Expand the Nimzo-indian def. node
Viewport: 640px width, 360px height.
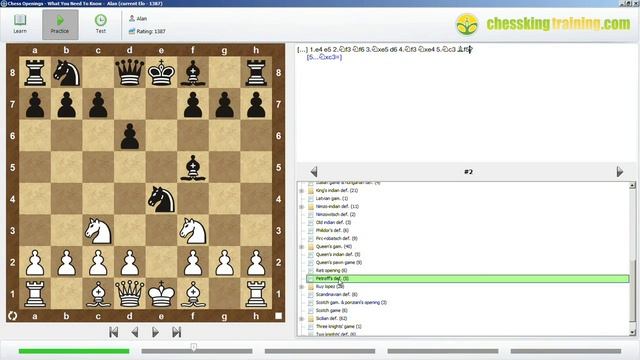(x=302, y=207)
